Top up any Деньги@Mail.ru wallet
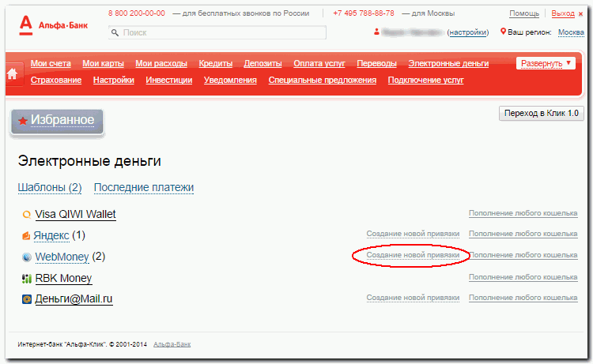Screen dimensions: 593x364 pos(523,298)
